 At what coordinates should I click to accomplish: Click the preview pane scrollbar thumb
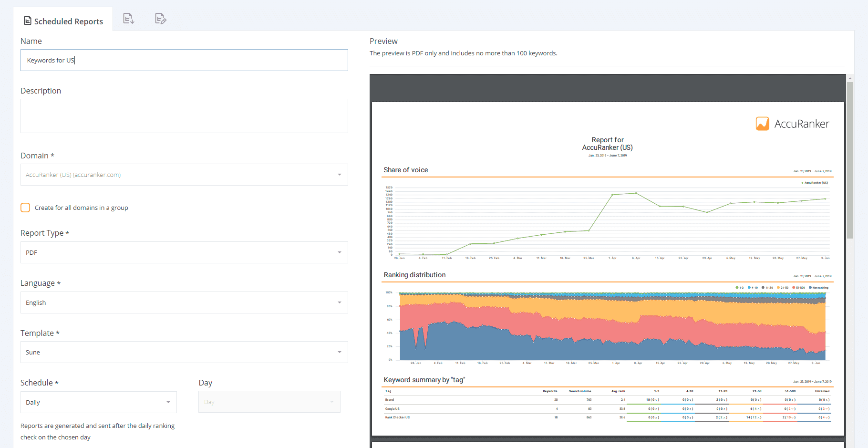click(850, 160)
